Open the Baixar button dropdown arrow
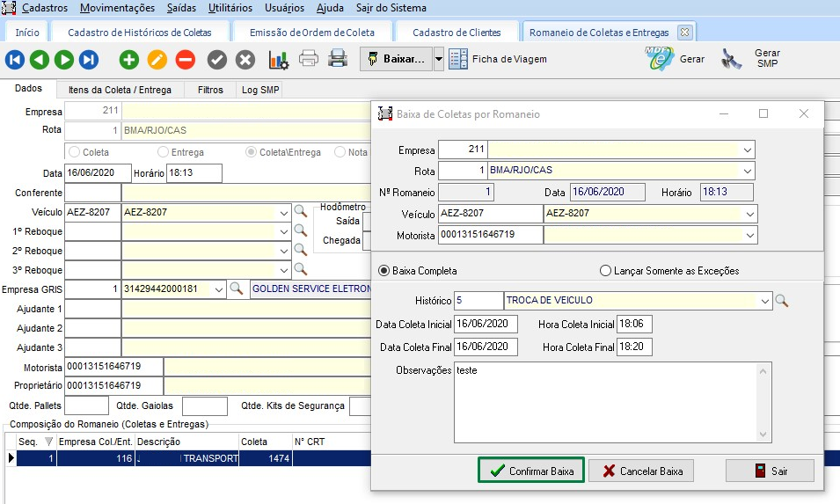 tap(439, 60)
